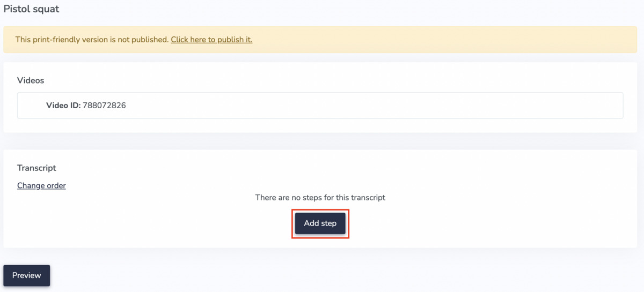Click the "There are no steps" message
The width and height of the screenshot is (644, 292).
pyautogui.click(x=320, y=197)
